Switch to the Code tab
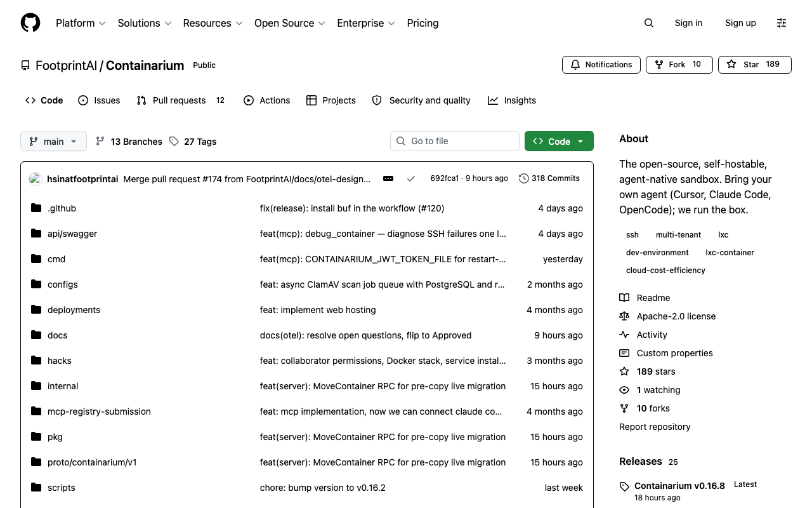The height and width of the screenshot is (508, 812). point(44,100)
